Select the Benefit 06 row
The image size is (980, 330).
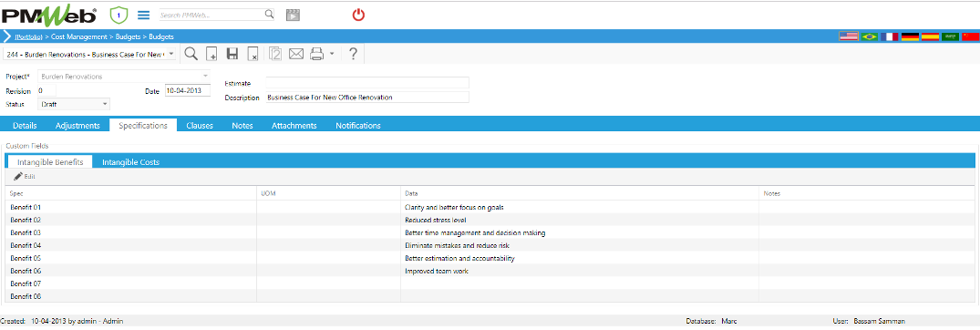click(490, 272)
